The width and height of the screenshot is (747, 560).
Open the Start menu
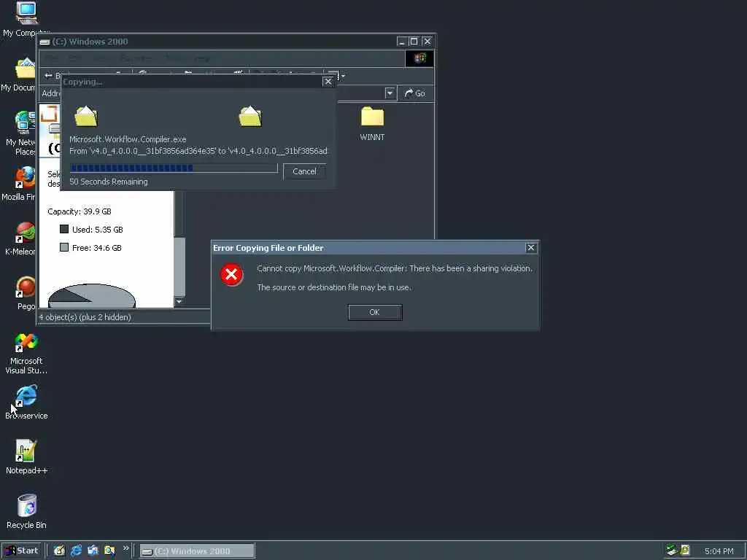(22, 551)
